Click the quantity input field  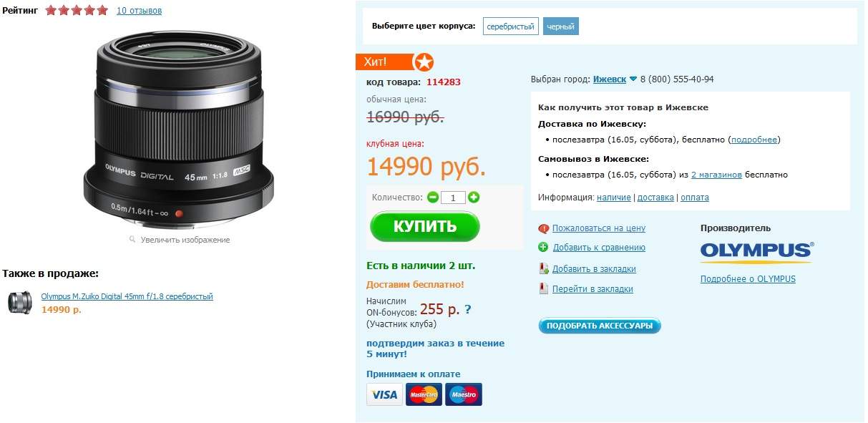pyautogui.click(x=454, y=198)
